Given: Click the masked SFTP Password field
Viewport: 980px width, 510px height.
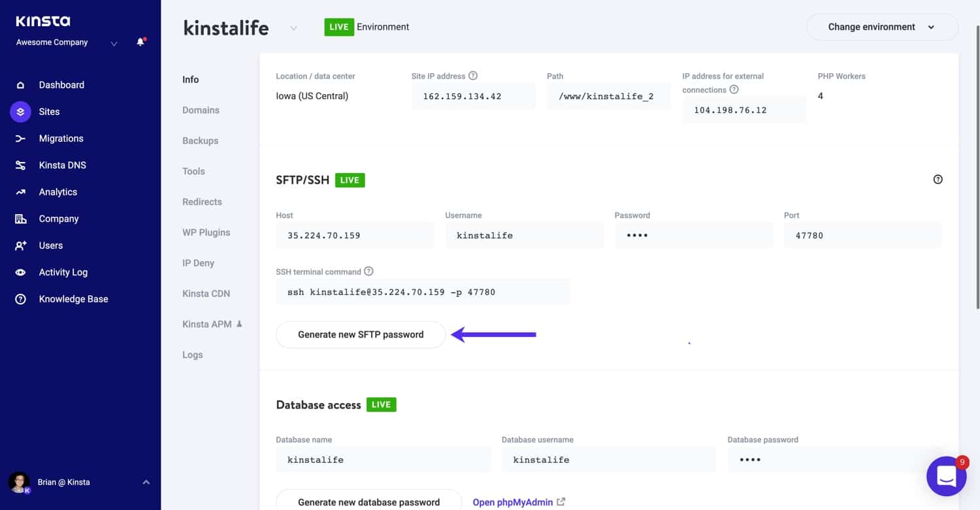Looking at the screenshot, I should coord(693,235).
